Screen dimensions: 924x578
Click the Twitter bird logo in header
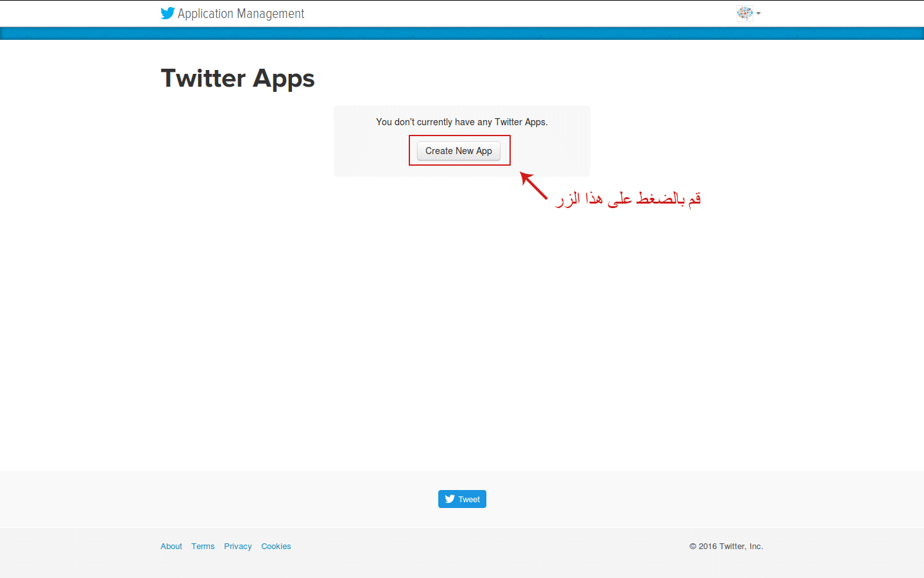pos(167,13)
